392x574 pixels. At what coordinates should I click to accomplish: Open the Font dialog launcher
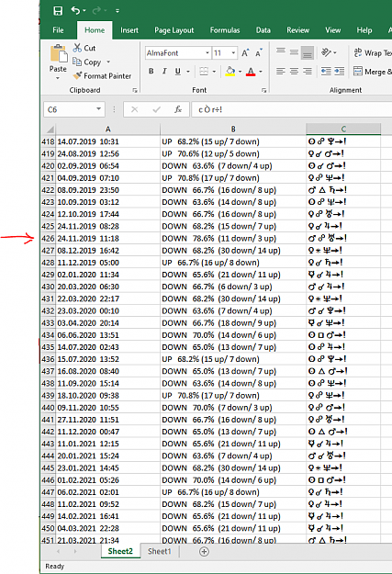(263, 90)
